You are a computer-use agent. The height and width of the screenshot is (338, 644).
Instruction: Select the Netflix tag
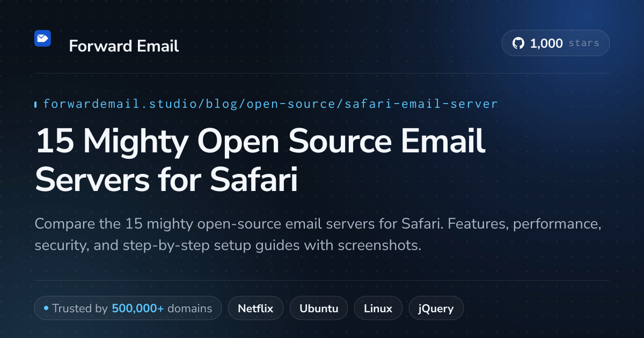[255, 308]
